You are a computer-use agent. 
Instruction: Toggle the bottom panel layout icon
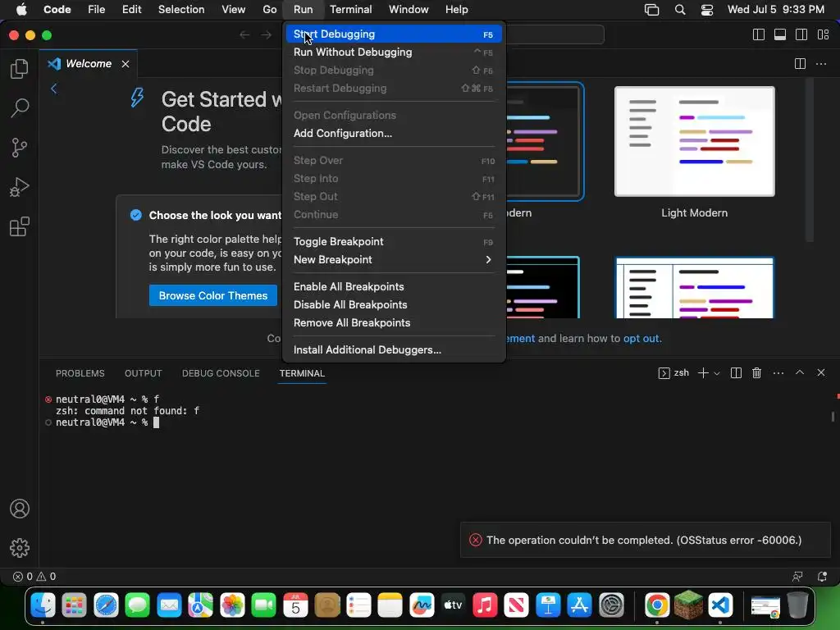click(x=780, y=34)
